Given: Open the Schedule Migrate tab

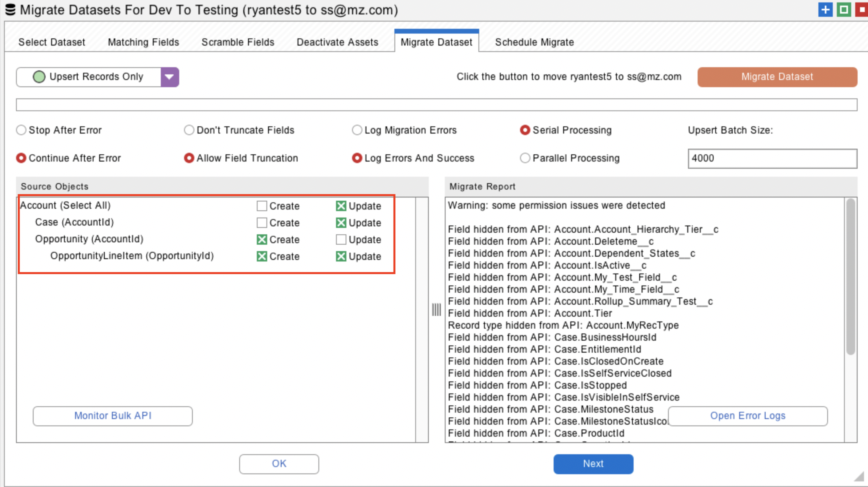Looking at the screenshot, I should (534, 42).
